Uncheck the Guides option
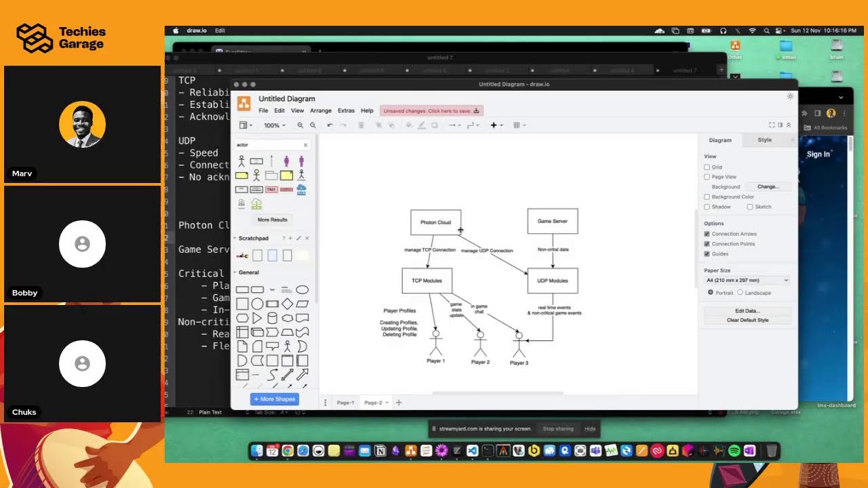Image resolution: width=868 pixels, height=488 pixels. click(x=707, y=254)
